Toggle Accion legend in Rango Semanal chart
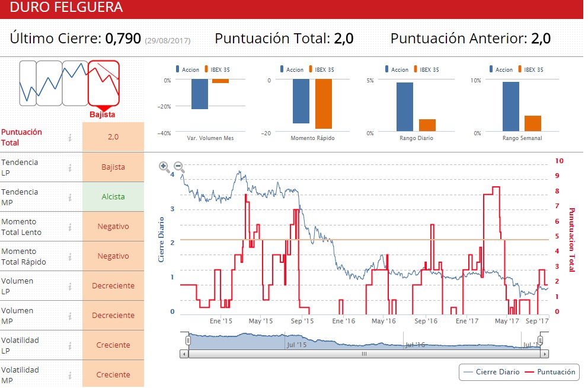The width and height of the screenshot is (588, 388). coord(501,69)
